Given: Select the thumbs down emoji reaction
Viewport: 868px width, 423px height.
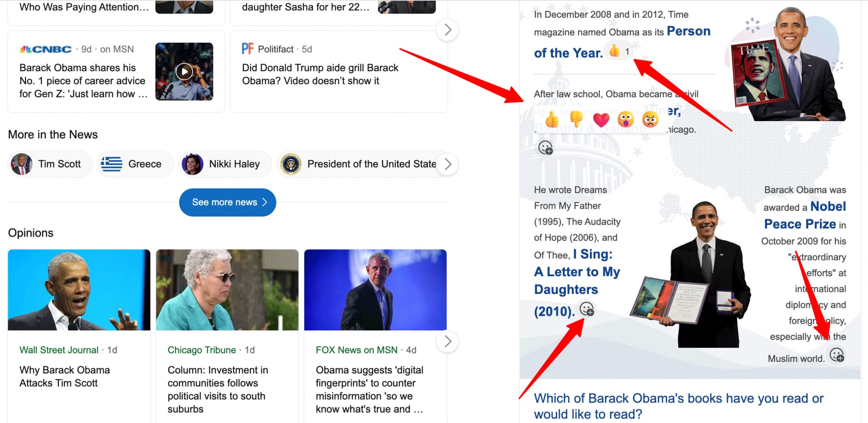Looking at the screenshot, I should click(576, 119).
